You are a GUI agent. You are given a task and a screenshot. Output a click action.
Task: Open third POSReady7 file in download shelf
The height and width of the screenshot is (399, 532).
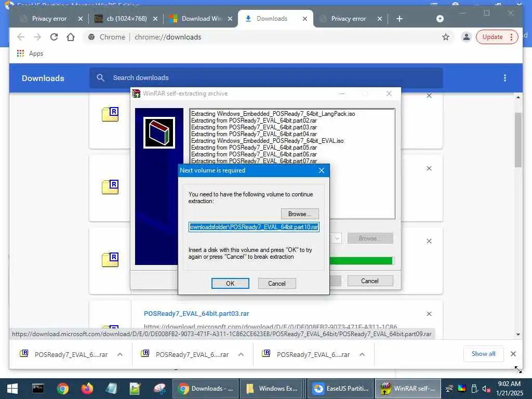(x=306, y=354)
